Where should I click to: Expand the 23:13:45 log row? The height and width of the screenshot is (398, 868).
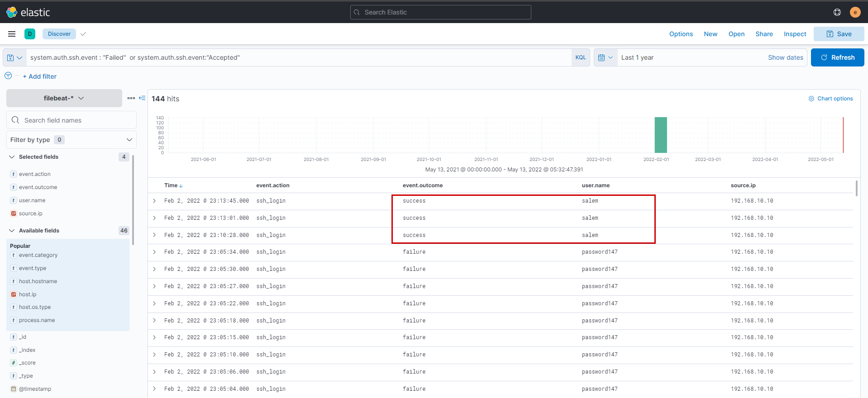tap(155, 201)
